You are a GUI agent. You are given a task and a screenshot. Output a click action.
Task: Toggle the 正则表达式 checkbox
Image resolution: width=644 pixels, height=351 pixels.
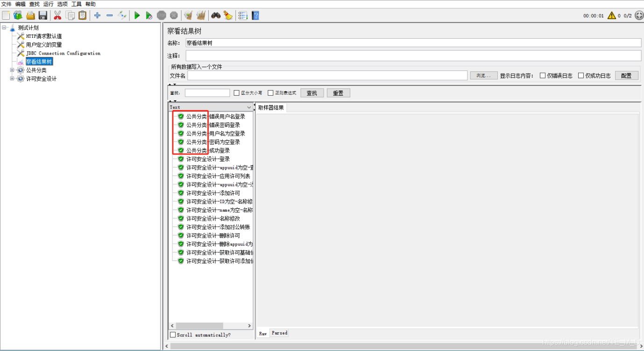click(270, 93)
